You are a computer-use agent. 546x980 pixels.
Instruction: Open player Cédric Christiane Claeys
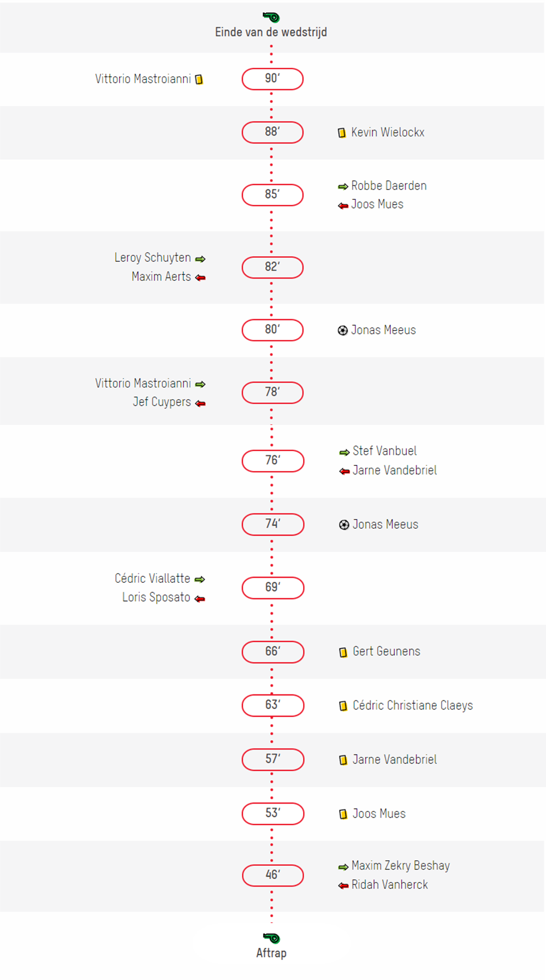tap(413, 705)
